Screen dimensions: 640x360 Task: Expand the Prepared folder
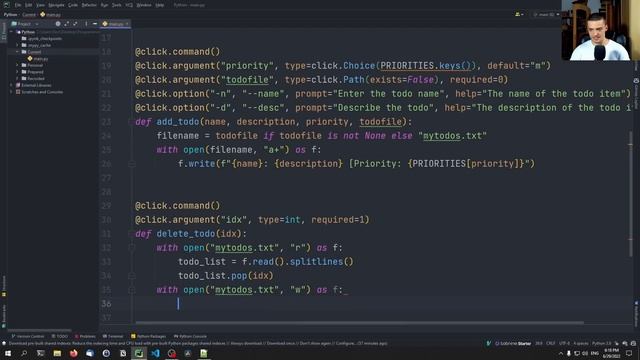pyautogui.click(x=18, y=72)
